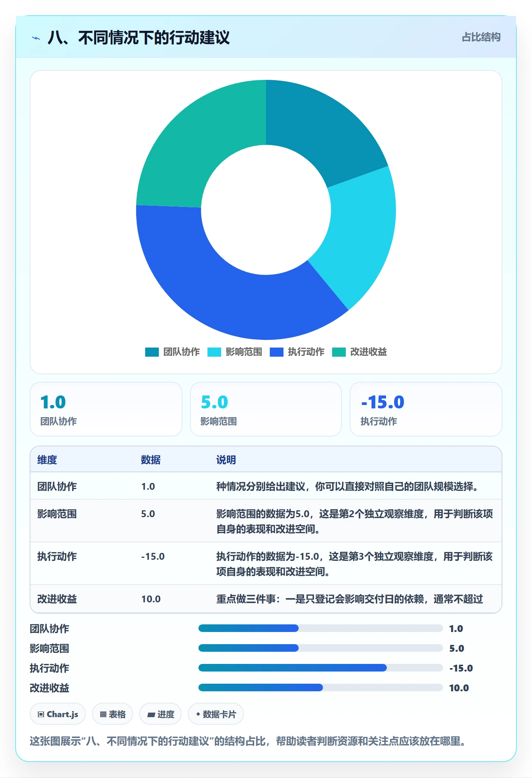Click the 执行动作 cell in the table
Screen dimensions: 532x778
click(57, 556)
